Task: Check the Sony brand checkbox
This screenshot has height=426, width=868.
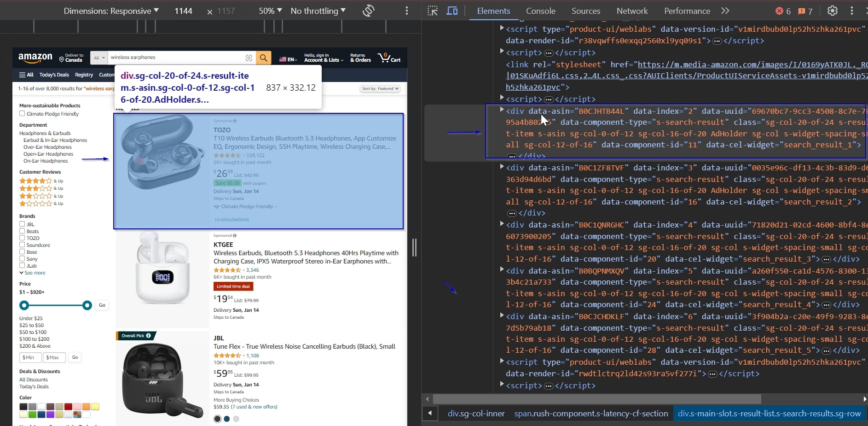Action: click(x=22, y=259)
